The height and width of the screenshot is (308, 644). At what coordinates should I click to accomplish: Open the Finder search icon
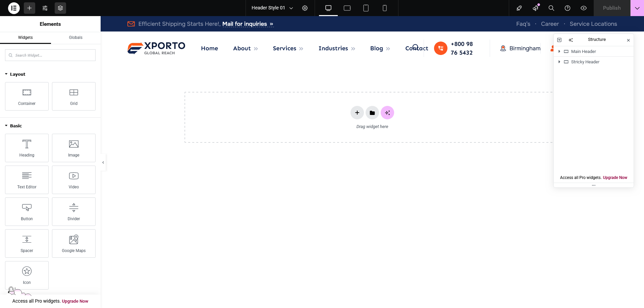click(x=551, y=8)
